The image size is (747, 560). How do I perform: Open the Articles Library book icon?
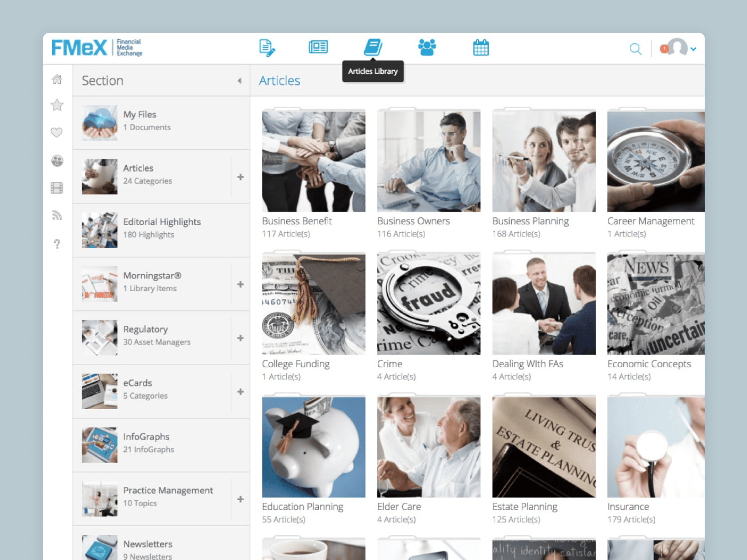click(373, 47)
